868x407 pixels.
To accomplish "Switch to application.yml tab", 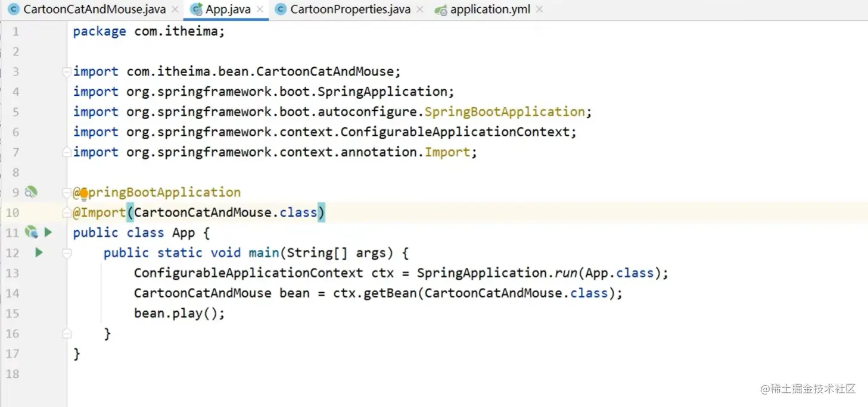I will tap(490, 10).
